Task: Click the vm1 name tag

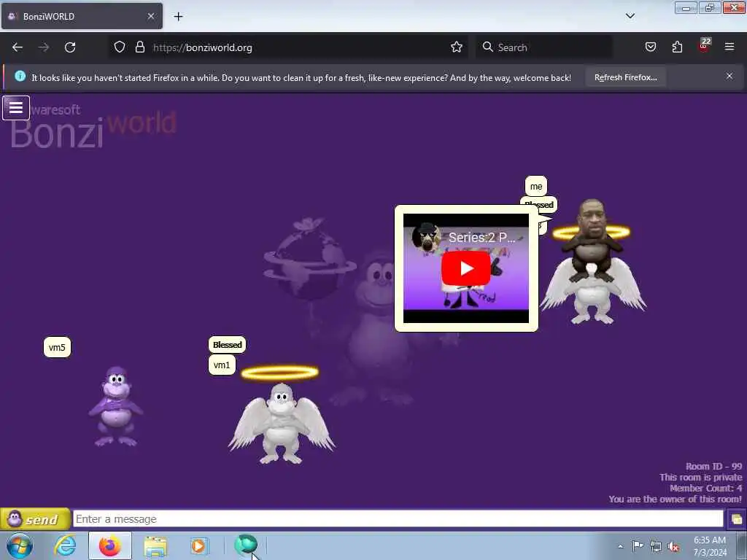Action: (222, 365)
